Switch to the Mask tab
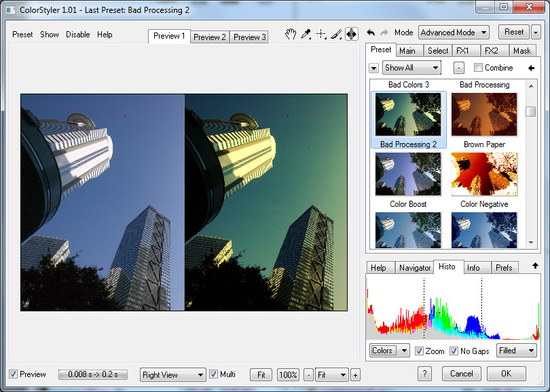550x392 pixels. (x=521, y=51)
